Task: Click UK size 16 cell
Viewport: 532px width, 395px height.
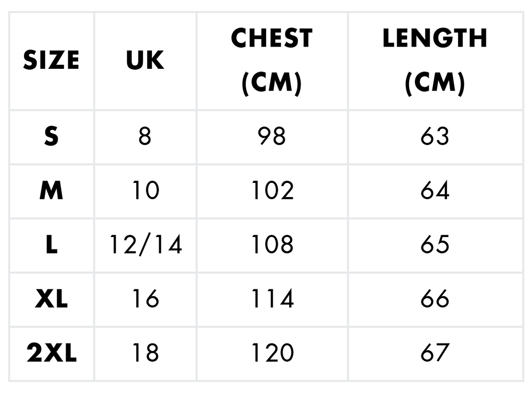Action: click(x=145, y=300)
